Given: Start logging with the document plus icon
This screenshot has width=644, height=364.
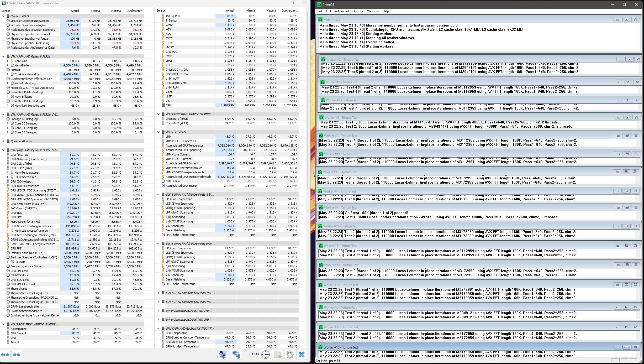Looking at the screenshot, I should click(x=278, y=355).
